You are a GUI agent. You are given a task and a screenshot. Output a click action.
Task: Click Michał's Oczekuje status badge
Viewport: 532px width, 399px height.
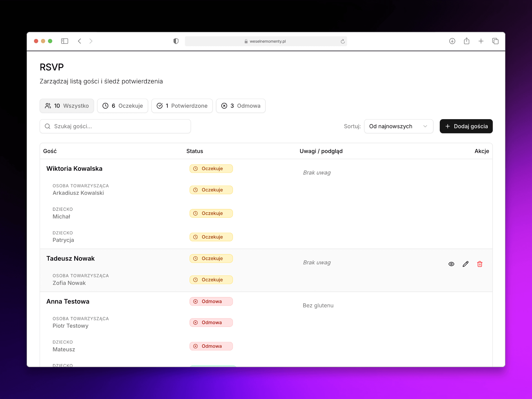pyautogui.click(x=211, y=213)
